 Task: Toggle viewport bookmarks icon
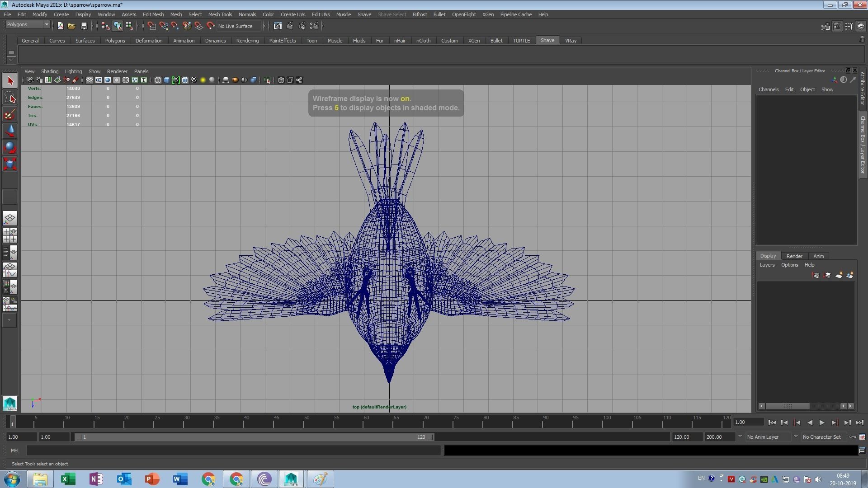(48, 80)
